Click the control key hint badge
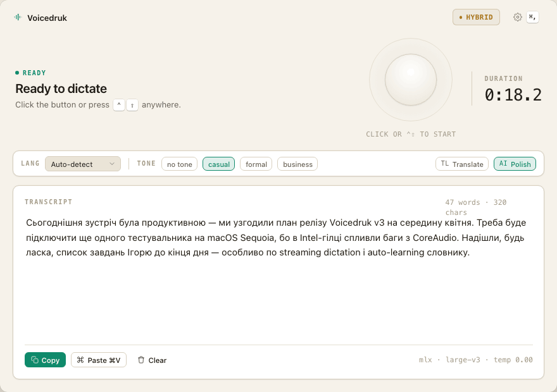Image resolution: width=557 pixels, height=392 pixels. [x=119, y=105]
